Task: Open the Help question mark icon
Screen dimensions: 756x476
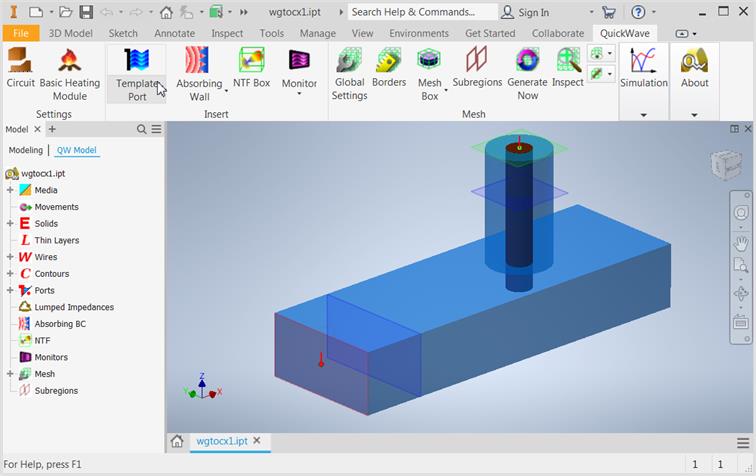Action: [x=638, y=12]
